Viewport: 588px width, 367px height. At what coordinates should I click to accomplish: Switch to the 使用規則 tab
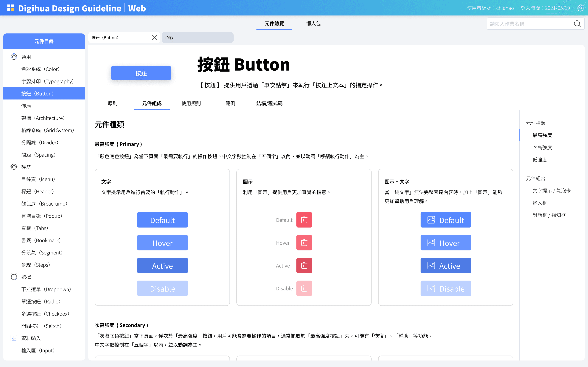click(x=191, y=103)
